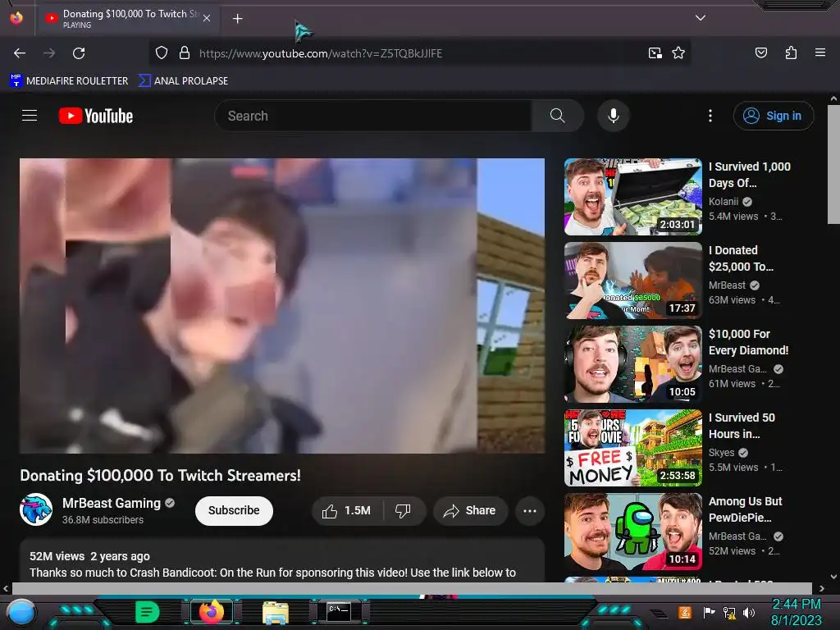Subscribe to MrBeast Gaming

pyautogui.click(x=234, y=510)
